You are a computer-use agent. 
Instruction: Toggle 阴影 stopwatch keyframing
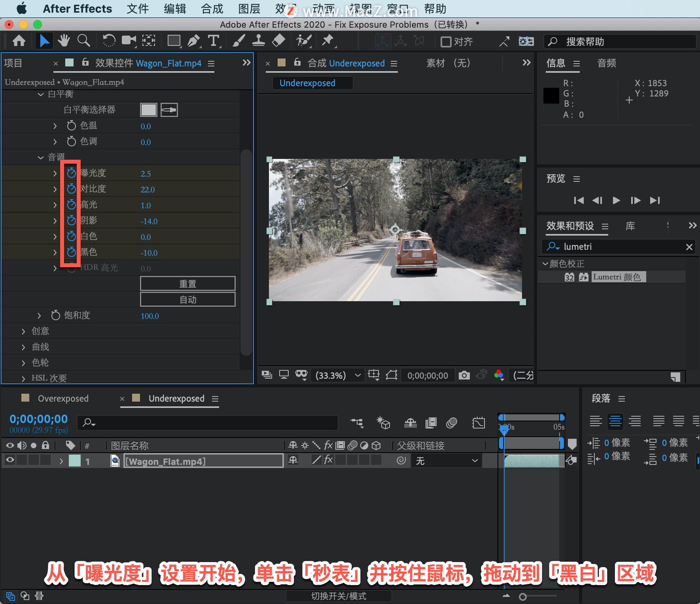[x=71, y=221]
